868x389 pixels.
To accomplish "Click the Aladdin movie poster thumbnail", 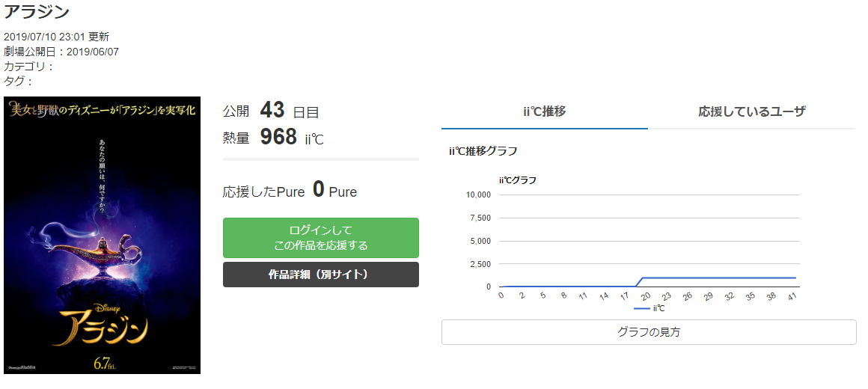I will click(102, 235).
